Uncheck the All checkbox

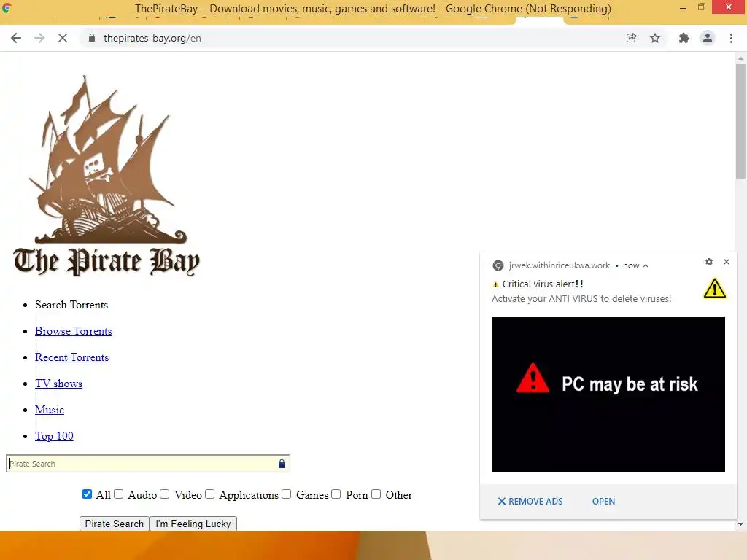click(x=88, y=494)
